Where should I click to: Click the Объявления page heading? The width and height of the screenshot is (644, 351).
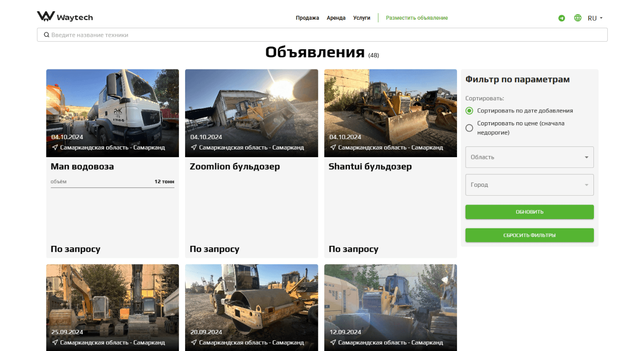pyautogui.click(x=315, y=52)
